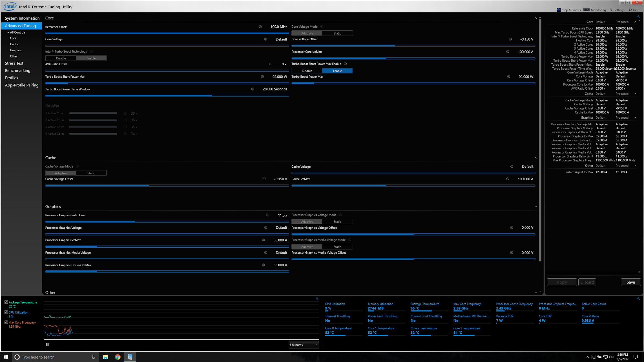Viewport: 644px width, 362px height.
Task: Open Monitoring view from top bar
Action: click(x=595, y=10)
